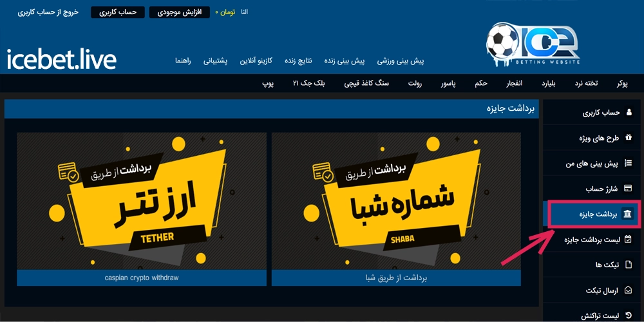Select the سنگ کاغذ قیچی game link
The width and height of the screenshot is (644, 322).
366,84
